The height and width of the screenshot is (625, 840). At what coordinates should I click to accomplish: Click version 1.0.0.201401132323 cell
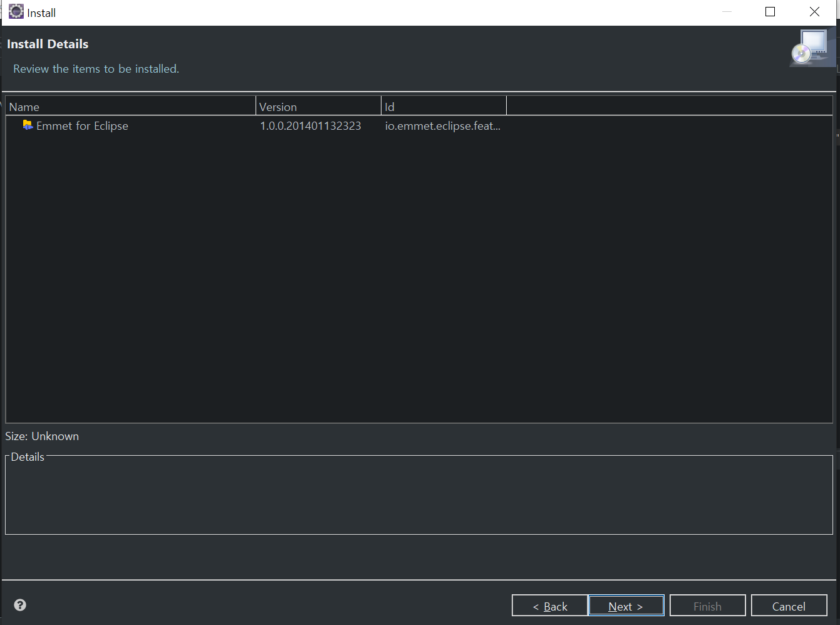point(311,126)
